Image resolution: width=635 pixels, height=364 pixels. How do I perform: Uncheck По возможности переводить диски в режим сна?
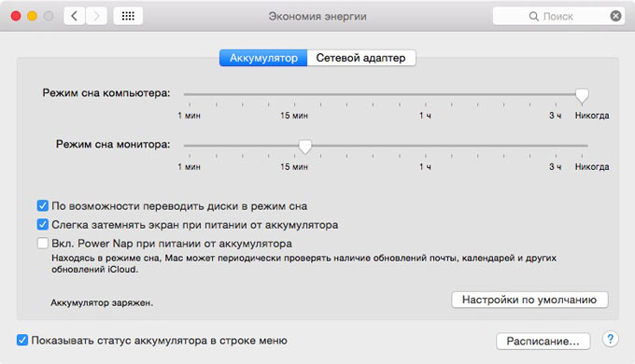pos(43,205)
